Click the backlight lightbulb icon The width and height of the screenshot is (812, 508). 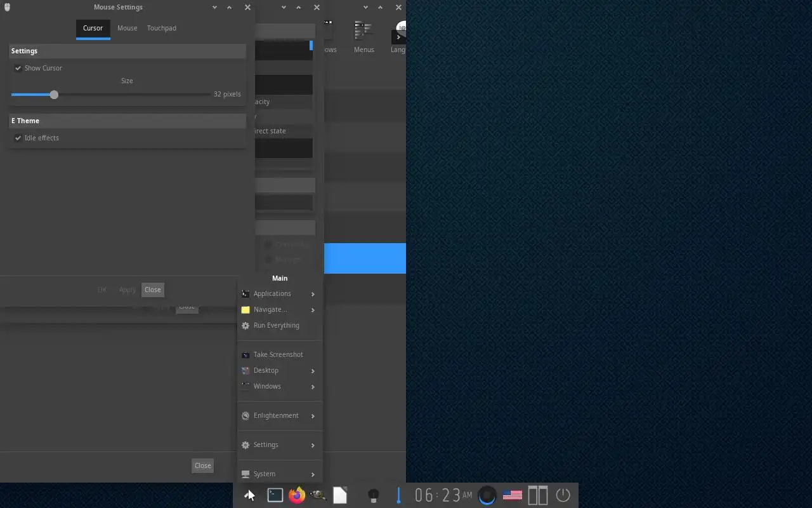tap(374, 496)
